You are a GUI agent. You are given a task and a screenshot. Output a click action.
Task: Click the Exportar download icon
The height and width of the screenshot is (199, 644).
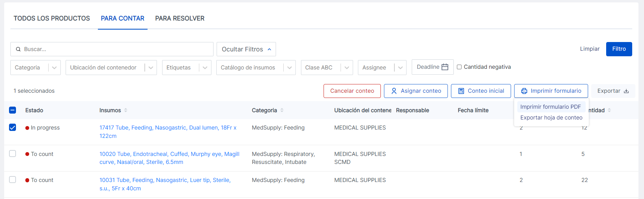pos(626,91)
